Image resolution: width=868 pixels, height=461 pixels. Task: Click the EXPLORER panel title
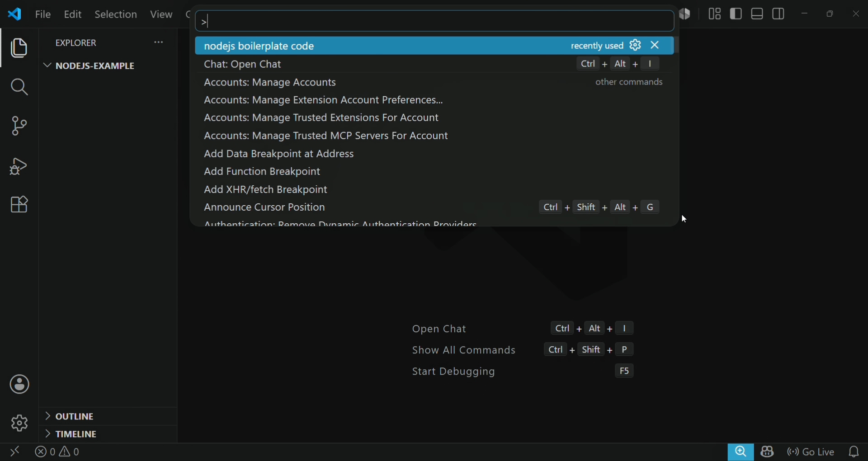76,43
